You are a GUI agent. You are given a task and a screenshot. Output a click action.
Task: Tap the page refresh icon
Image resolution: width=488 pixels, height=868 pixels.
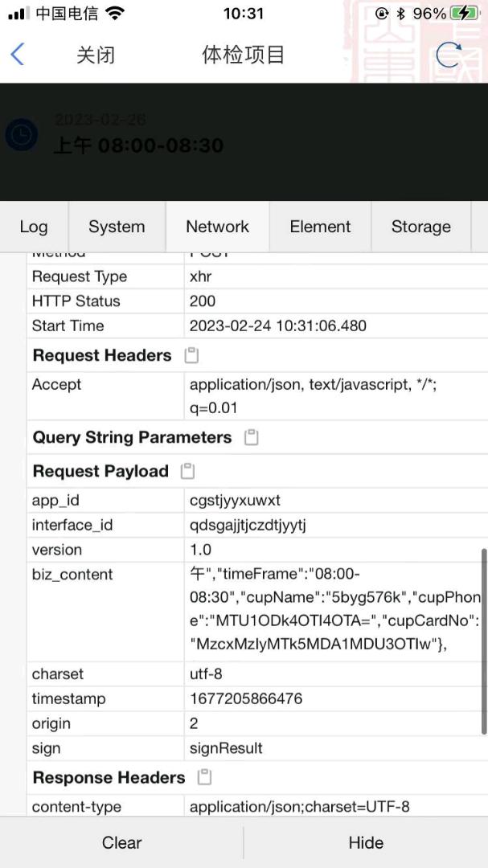(x=449, y=55)
